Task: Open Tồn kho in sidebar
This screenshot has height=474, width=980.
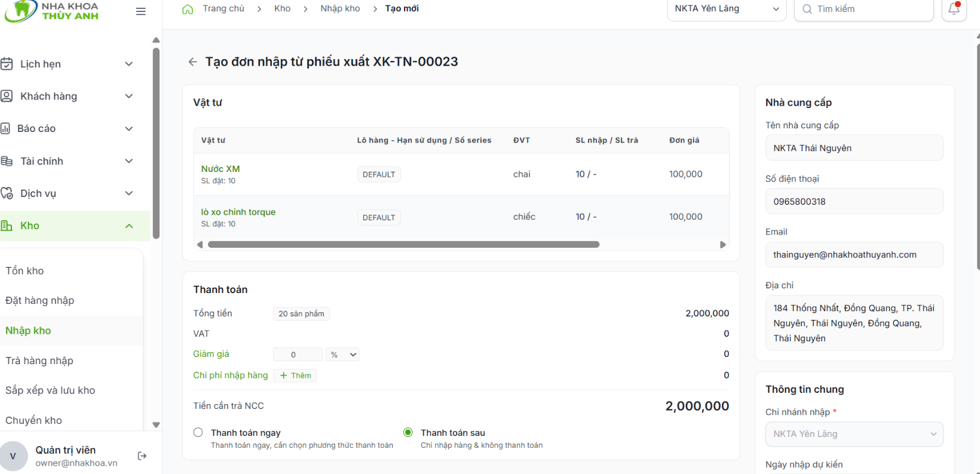Action: [x=24, y=271]
